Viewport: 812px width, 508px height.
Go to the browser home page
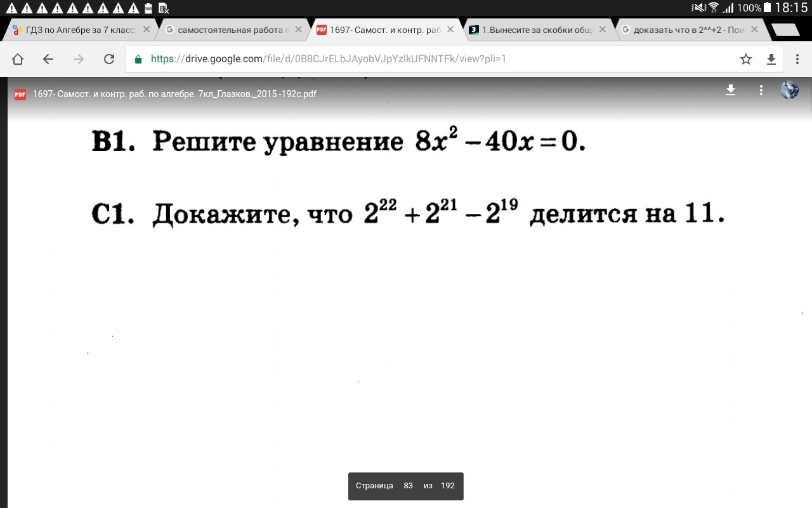click(x=18, y=59)
